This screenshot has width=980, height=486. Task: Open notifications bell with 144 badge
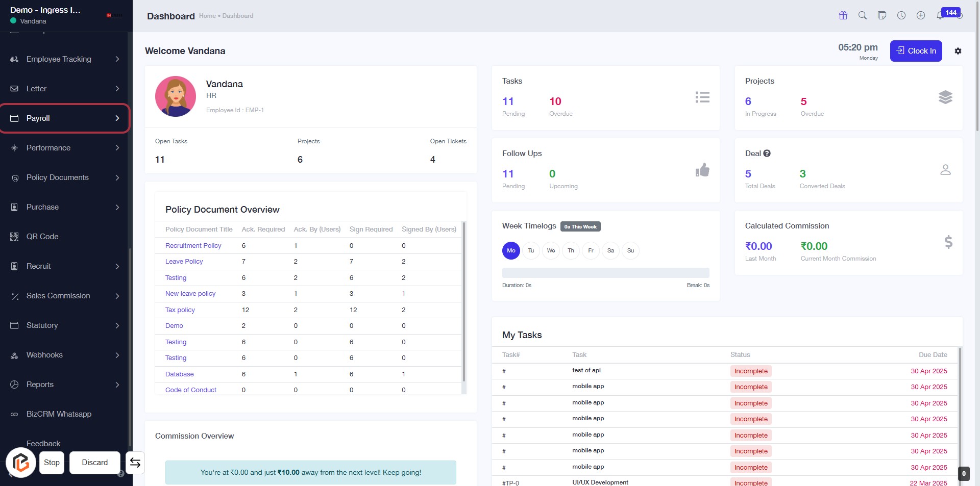(x=940, y=15)
